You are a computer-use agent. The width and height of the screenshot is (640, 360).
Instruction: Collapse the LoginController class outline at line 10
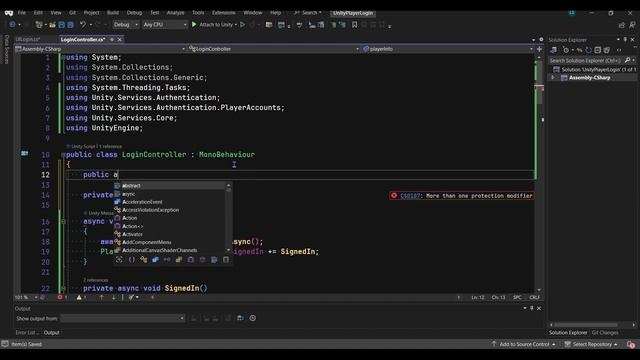click(x=63, y=155)
